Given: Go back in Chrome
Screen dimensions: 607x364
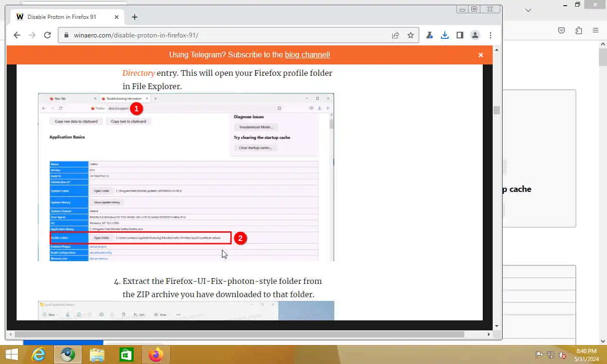Looking at the screenshot, I should tap(17, 35).
